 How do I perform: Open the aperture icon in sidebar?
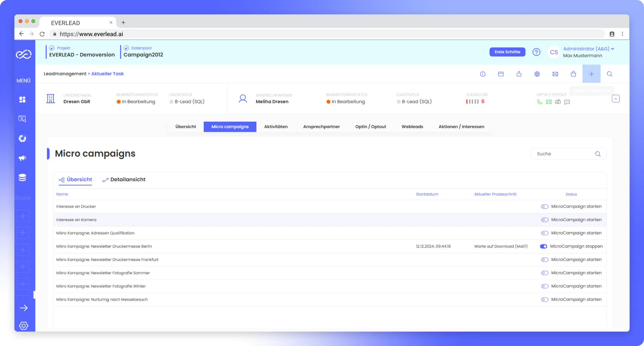pos(23,138)
